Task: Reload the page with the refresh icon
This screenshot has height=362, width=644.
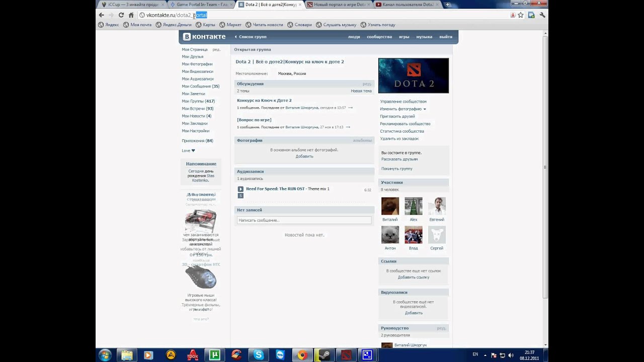Action: coord(121,15)
